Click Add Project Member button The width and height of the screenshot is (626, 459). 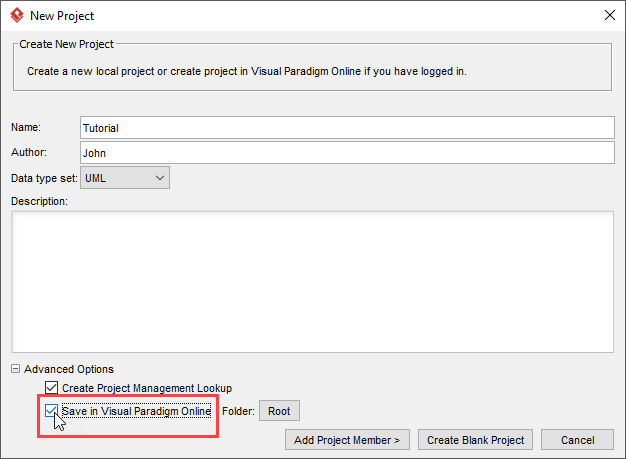(347, 440)
